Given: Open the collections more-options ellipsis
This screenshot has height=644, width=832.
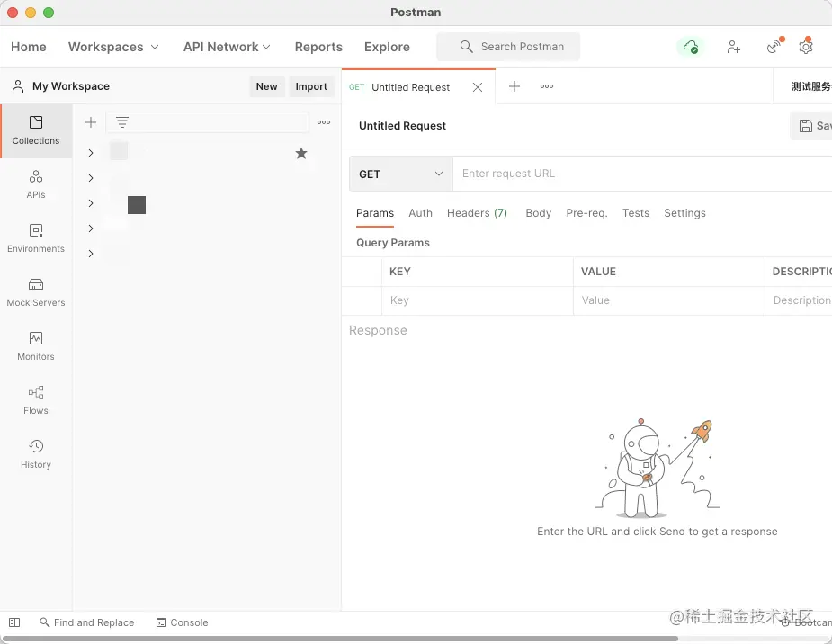Looking at the screenshot, I should coord(324,122).
